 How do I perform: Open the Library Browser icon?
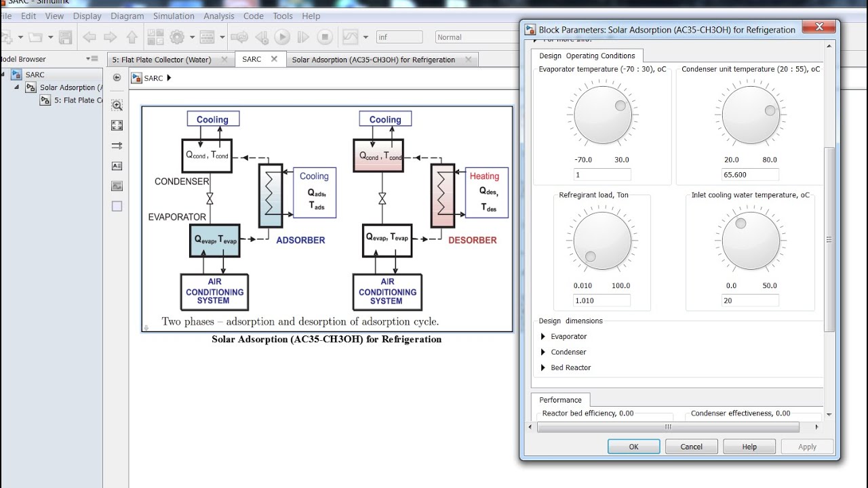pos(155,37)
